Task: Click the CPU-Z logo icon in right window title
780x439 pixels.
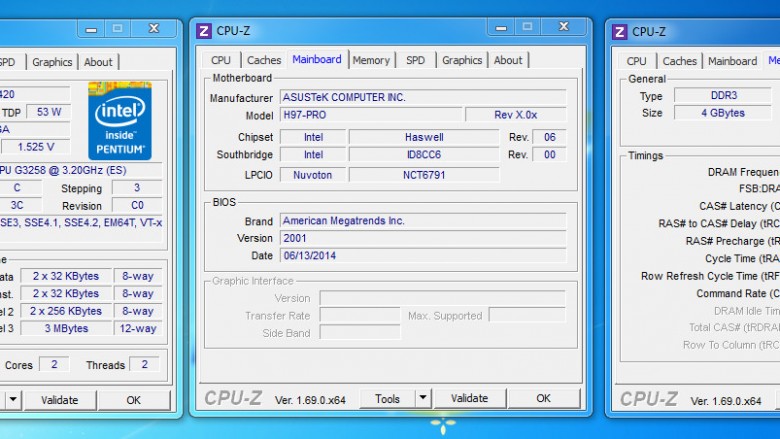Action: coord(619,32)
